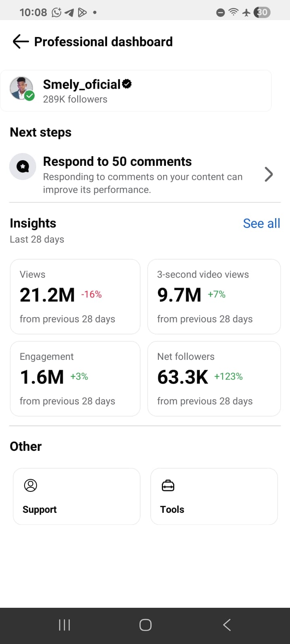Tap the comment bubble icon under Next steps

[23, 166]
